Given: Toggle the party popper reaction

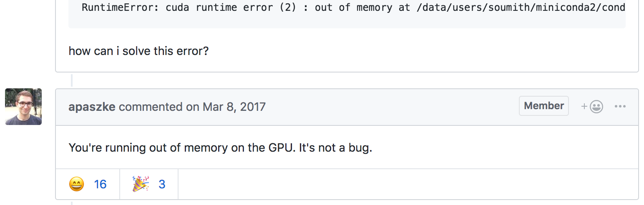Looking at the screenshot, I should (141, 184).
